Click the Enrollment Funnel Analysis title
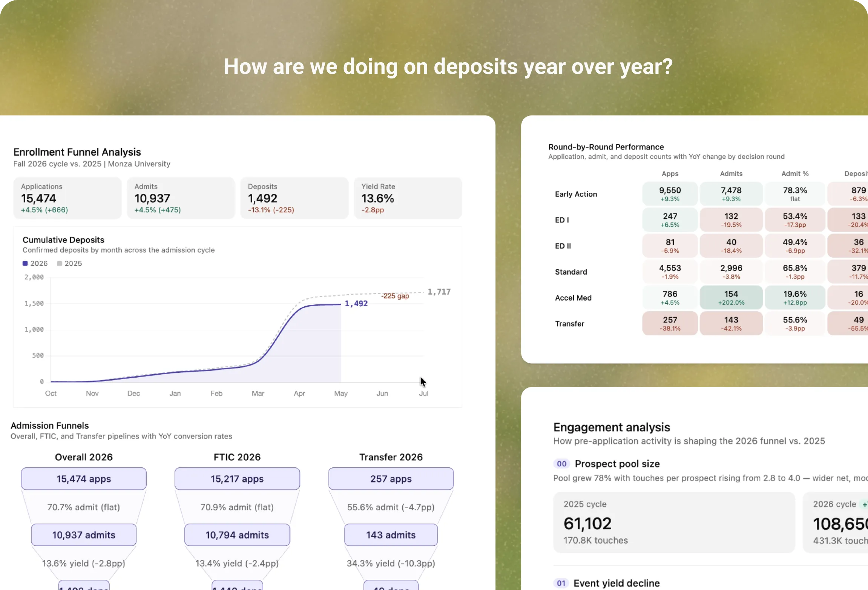This screenshot has width=868, height=590. pyautogui.click(x=77, y=152)
